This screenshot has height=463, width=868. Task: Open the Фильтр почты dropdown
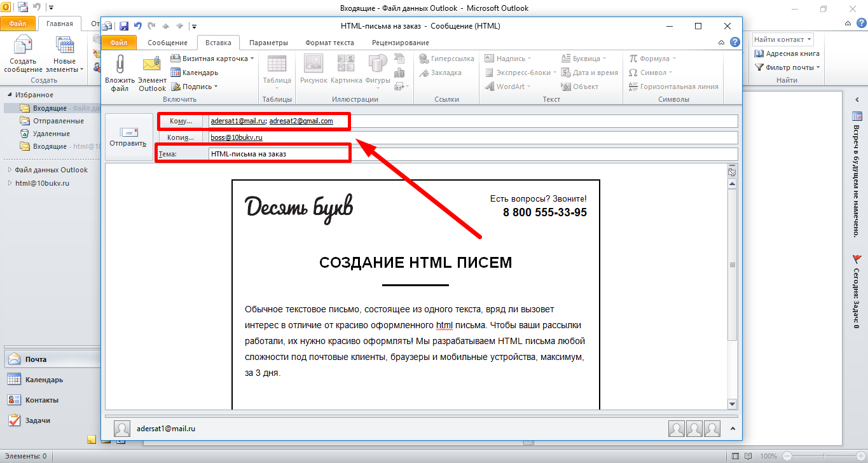(x=787, y=67)
